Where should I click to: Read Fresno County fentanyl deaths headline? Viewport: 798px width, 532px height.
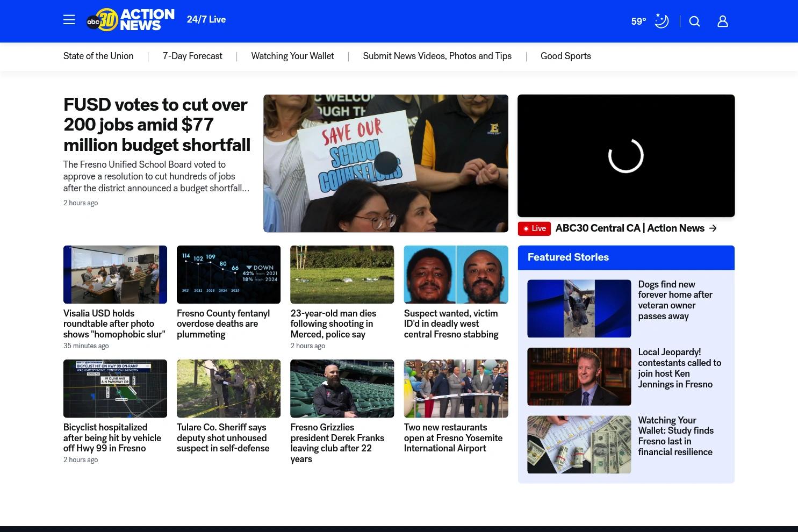[224, 323]
